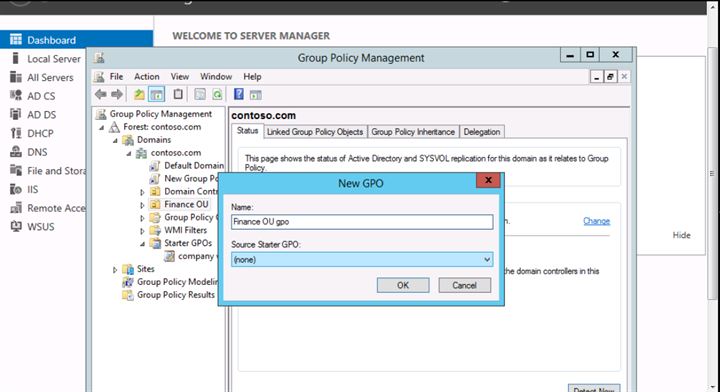Collapse the Starter GPOs node
The height and width of the screenshot is (392, 720).
[142, 243]
